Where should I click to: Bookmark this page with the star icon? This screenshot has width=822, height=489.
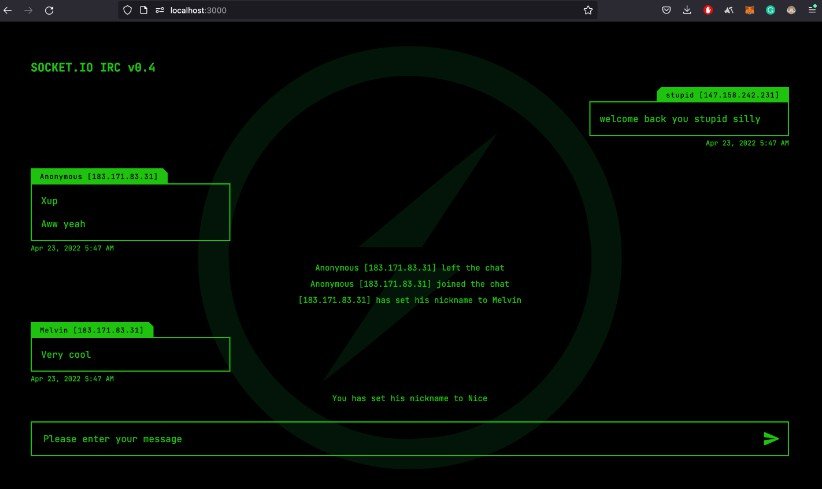pos(588,10)
